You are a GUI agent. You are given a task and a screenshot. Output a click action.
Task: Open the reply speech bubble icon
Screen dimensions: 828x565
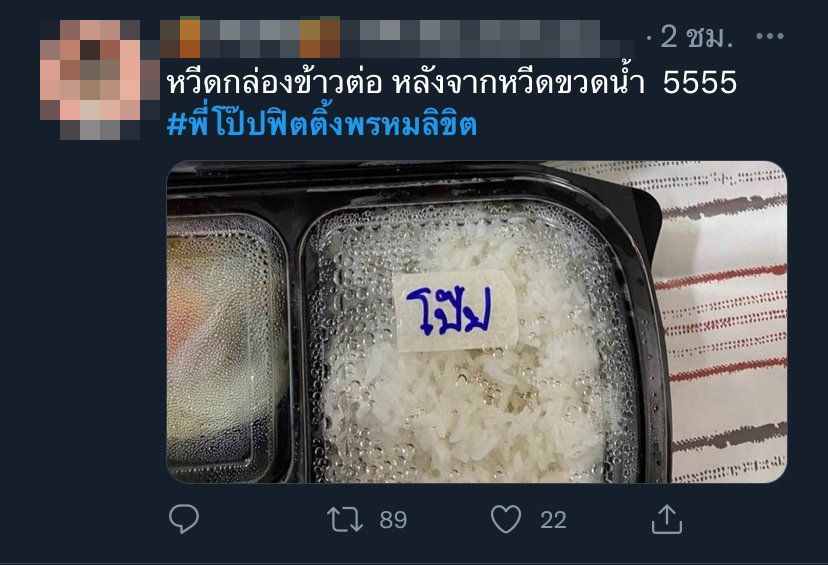184,519
